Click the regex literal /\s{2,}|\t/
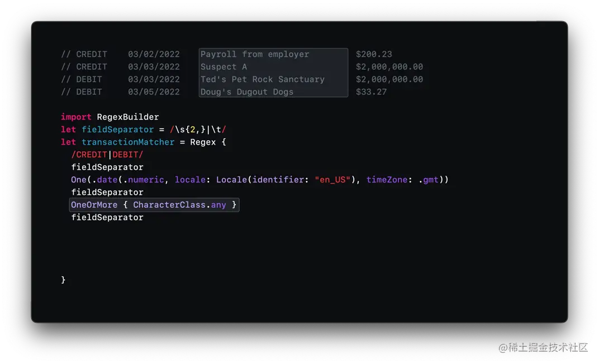This screenshot has width=599, height=364. pos(198,130)
